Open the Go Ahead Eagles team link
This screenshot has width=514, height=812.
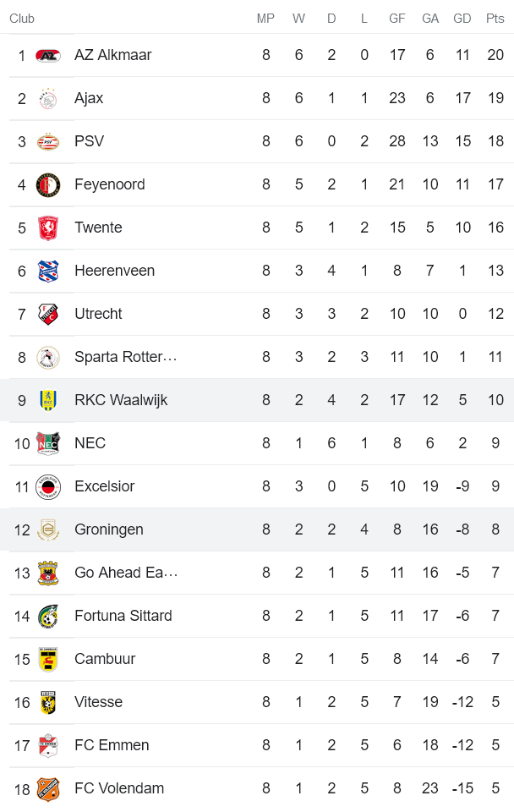pos(126,573)
